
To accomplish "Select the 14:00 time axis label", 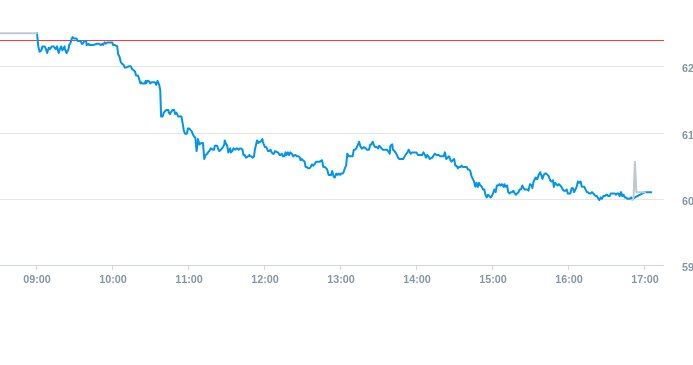I will [x=417, y=279].
